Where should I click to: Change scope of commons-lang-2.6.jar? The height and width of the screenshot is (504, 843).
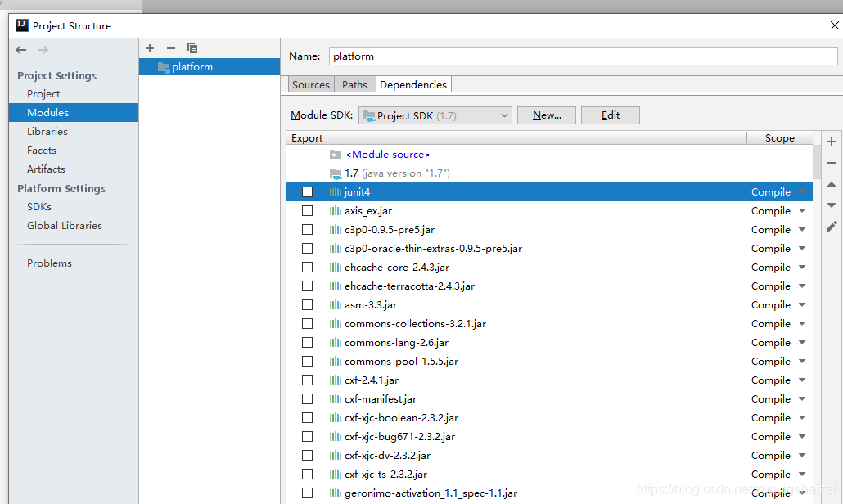802,342
